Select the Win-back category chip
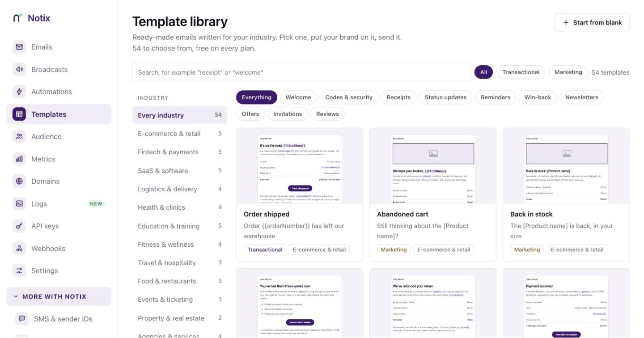The height and width of the screenshot is (338, 644). pyautogui.click(x=538, y=97)
